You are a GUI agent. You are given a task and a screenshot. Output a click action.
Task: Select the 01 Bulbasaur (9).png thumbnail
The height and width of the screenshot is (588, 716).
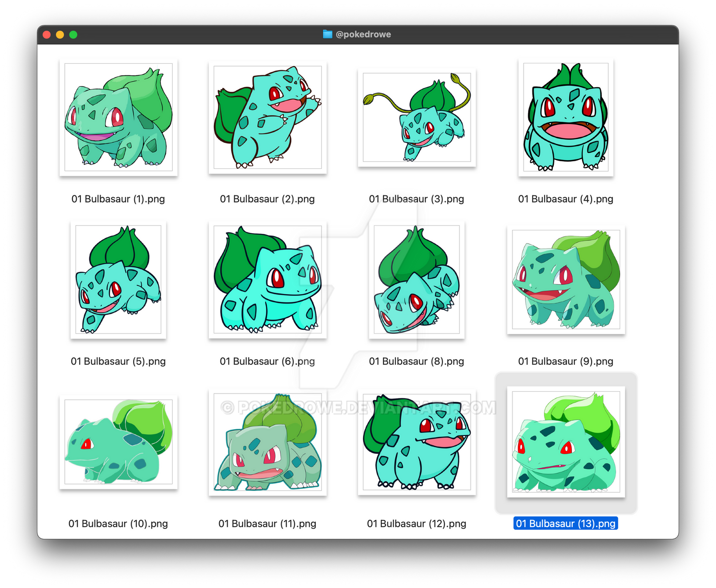[x=566, y=279]
